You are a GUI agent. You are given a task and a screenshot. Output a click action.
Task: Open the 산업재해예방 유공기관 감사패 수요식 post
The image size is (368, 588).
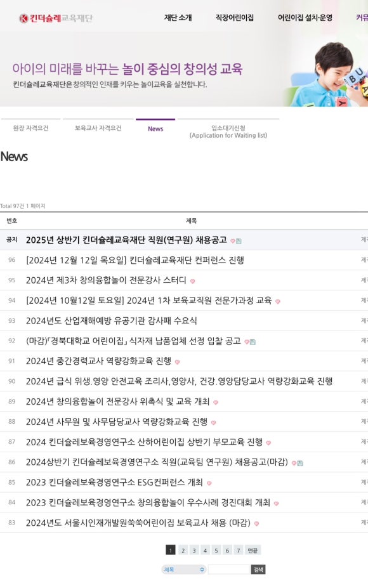112,320
